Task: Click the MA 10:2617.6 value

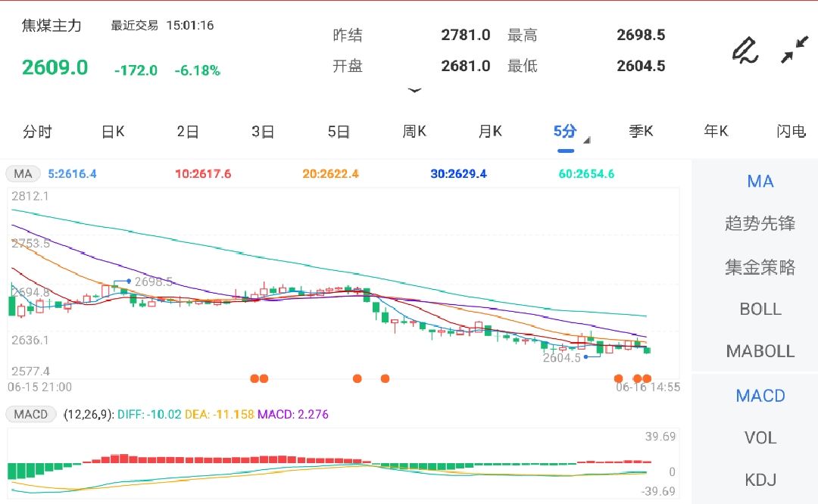Action: point(203,174)
